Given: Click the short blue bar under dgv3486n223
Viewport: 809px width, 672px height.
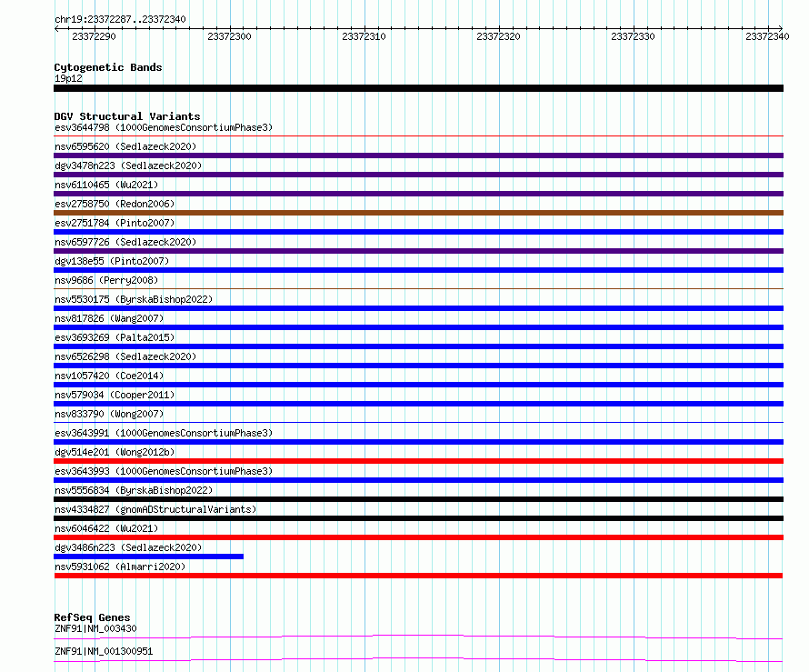Looking at the screenshot, I should 148,557.
